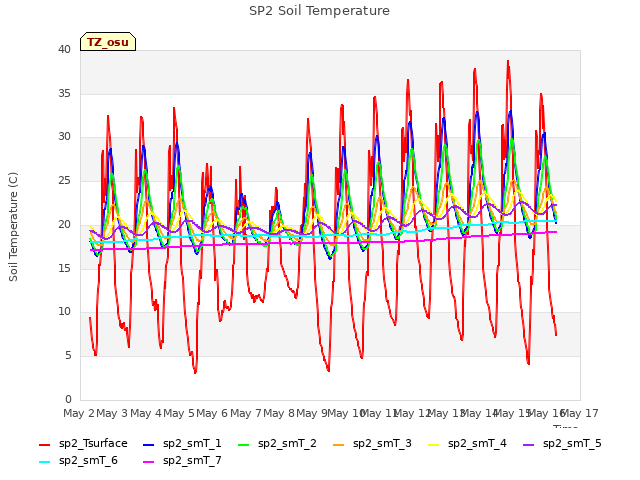Click the May 6 x-axis label
This screenshot has height=480, width=640.
pyautogui.click(x=212, y=413)
